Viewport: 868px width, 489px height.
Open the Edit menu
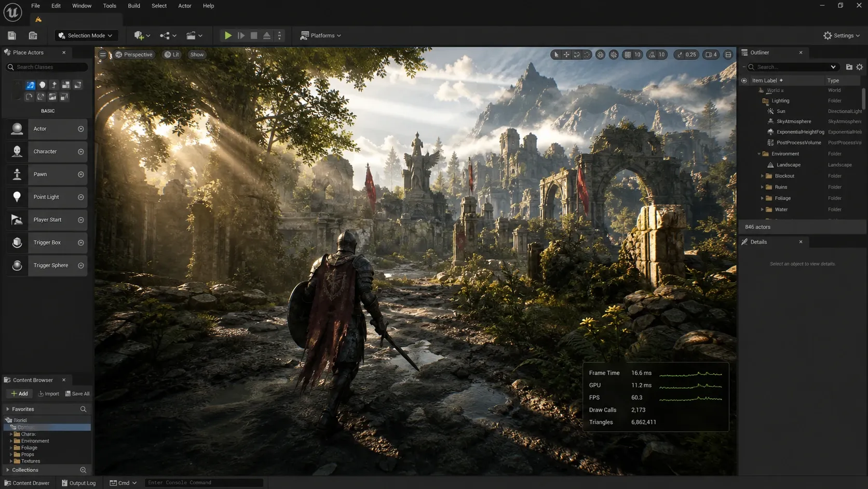56,6
